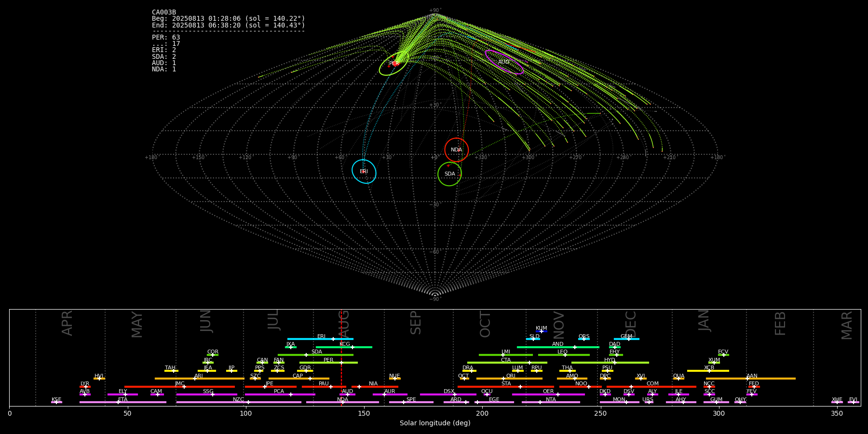Click the LYR shower bar
Viewport: 868px width, 434px height.
click(85, 387)
